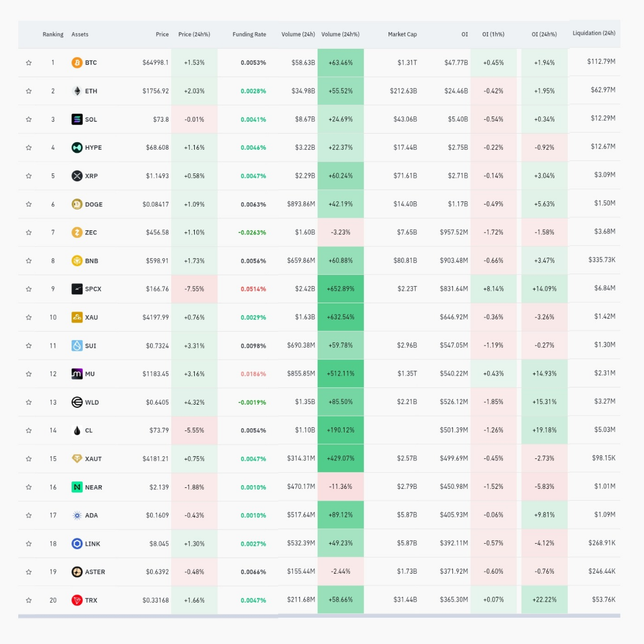644x644 pixels.
Task: Click the TRX coin icon
Action: click(x=77, y=600)
